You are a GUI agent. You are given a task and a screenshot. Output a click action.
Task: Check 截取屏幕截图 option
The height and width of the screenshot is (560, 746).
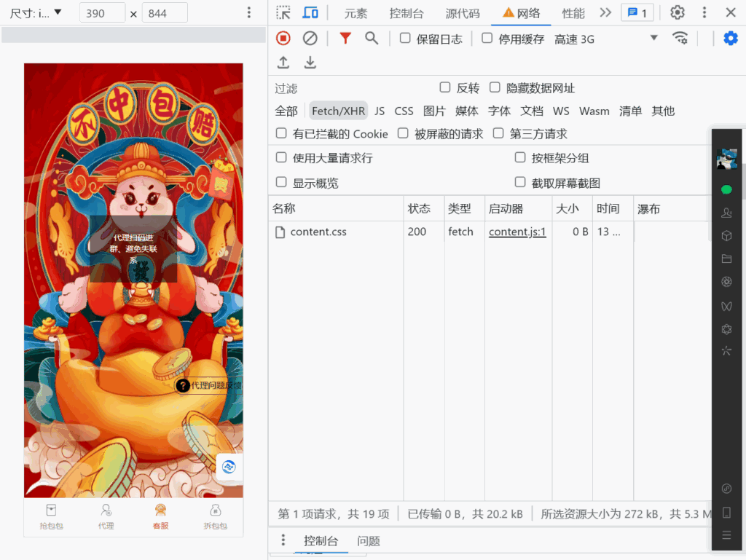pyautogui.click(x=520, y=181)
